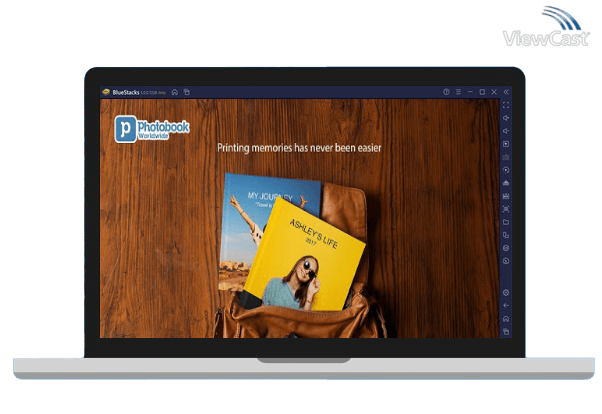Collapse the BlueStacks side toolbar
Image resolution: width=602 pixels, height=414 pixels.
click(x=506, y=92)
